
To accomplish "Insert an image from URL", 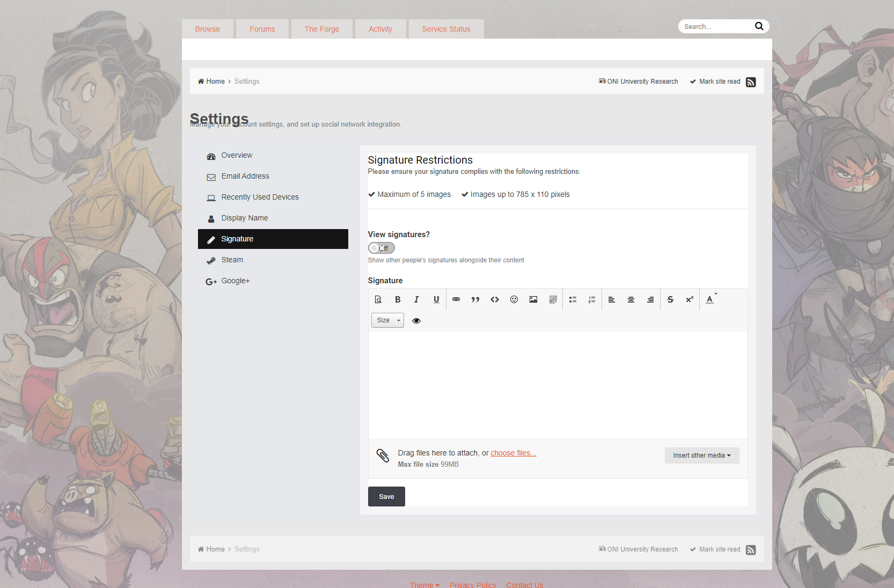I will coord(533,299).
